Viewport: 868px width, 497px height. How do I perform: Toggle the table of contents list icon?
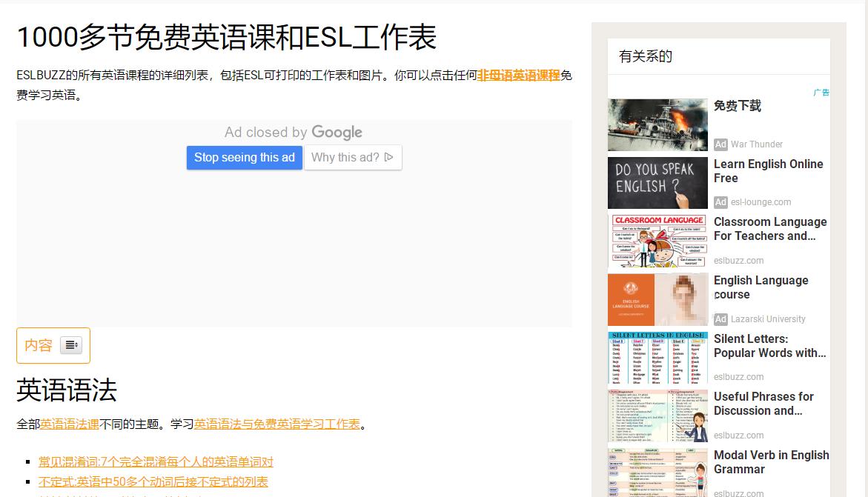tap(71, 345)
